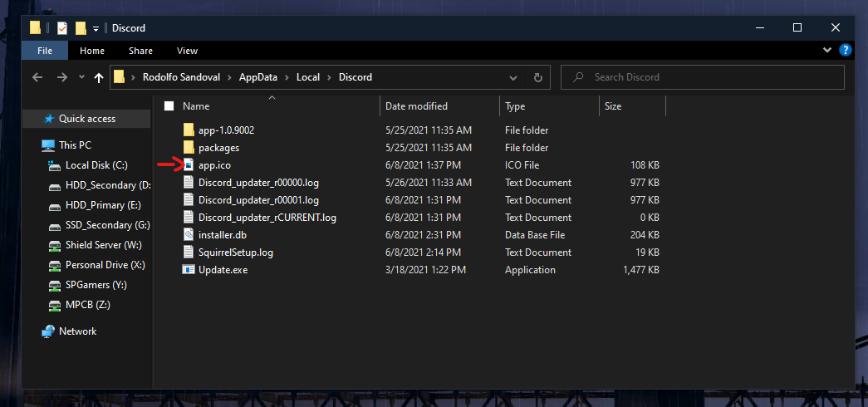The image size is (868, 407).
Task: Click the Properties icon in title bar
Action: click(x=62, y=27)
